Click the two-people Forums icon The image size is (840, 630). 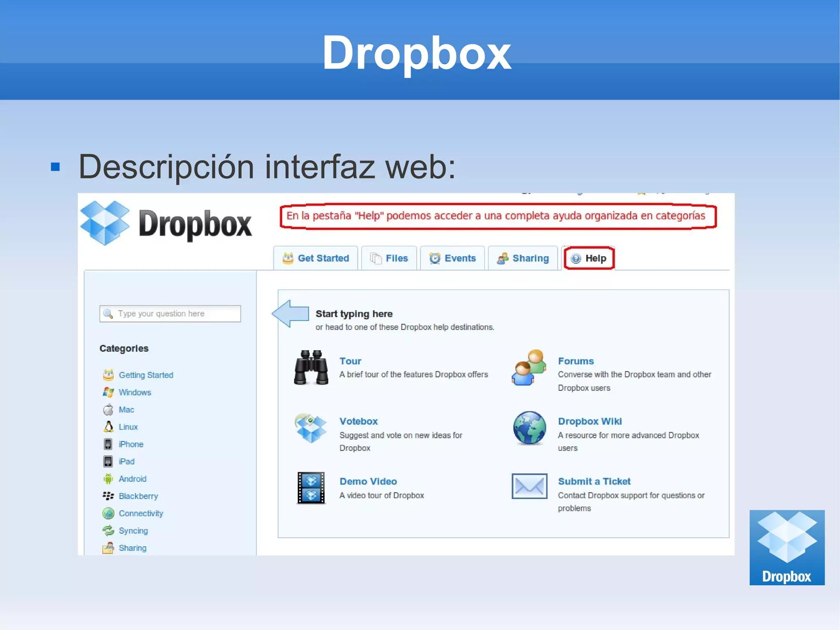pyautogui.click(x=530, y=367)
